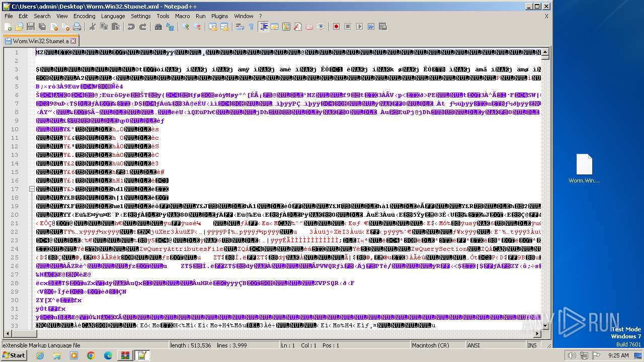Click the ANSI encoding status bar field

(495, 345)
